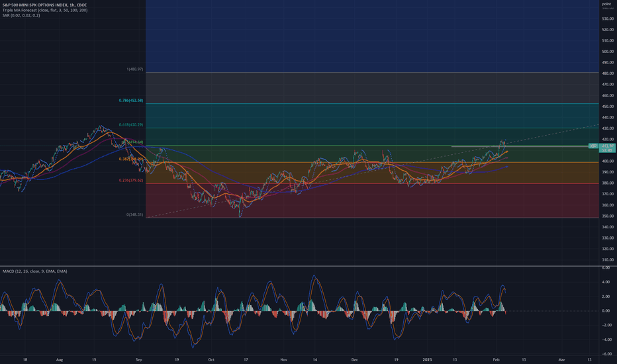
Task: Select the MACD (12, 26, close, 9, EMA, EMA) legend
Action: (34, 271)
